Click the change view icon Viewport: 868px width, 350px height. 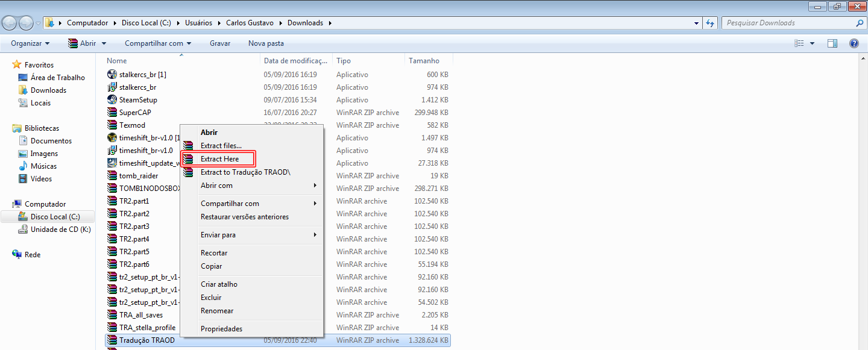pyautogui.click(x=800, y=43)
